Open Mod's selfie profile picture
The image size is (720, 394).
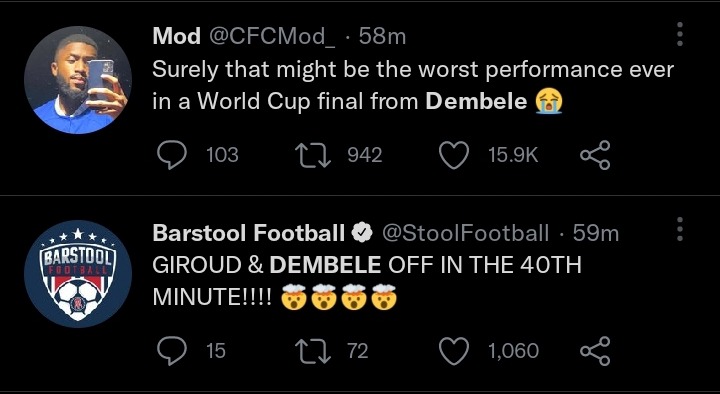coord(78,80)
